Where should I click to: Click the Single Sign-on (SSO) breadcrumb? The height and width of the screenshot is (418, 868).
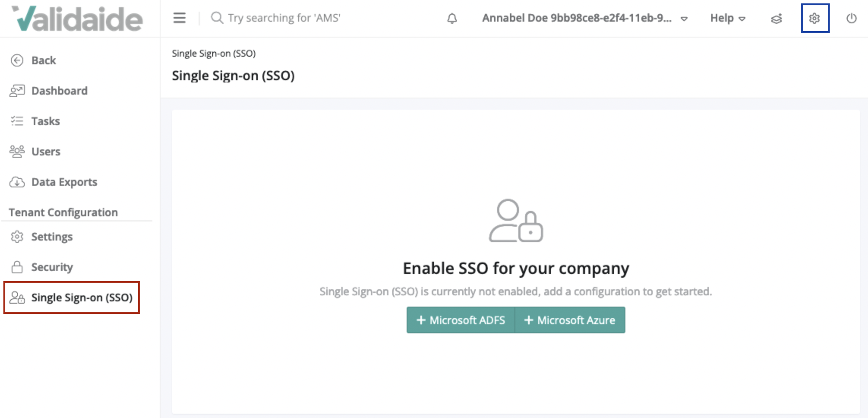pyautogui.click(x=214, y=53)
